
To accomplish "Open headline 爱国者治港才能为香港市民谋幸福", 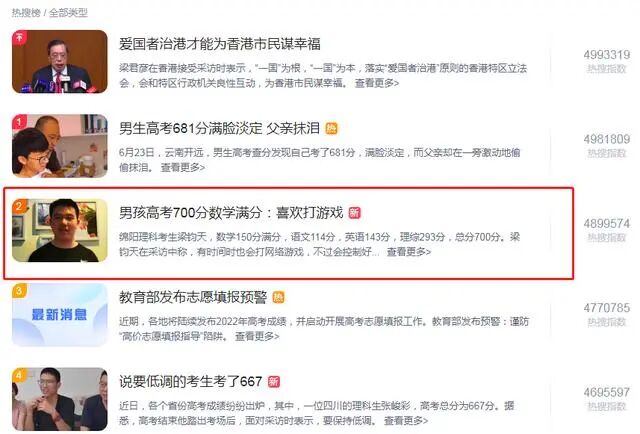I will tap(220, 44).
